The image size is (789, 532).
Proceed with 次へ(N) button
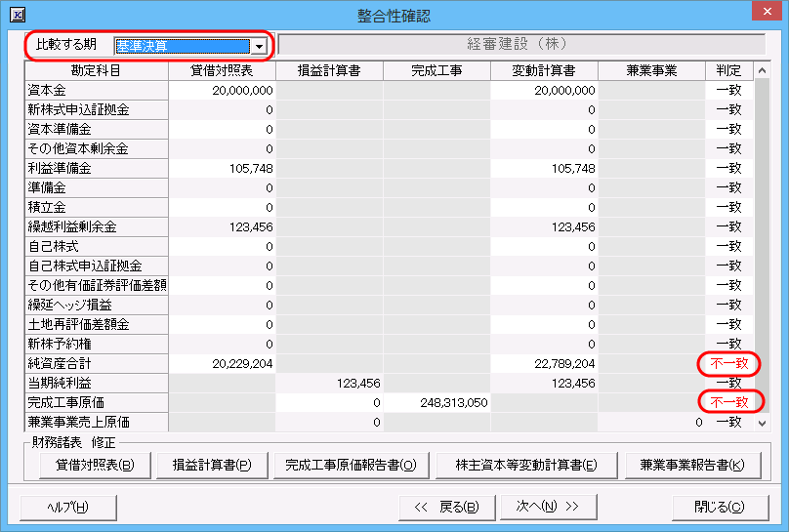(x=549, y=507)
